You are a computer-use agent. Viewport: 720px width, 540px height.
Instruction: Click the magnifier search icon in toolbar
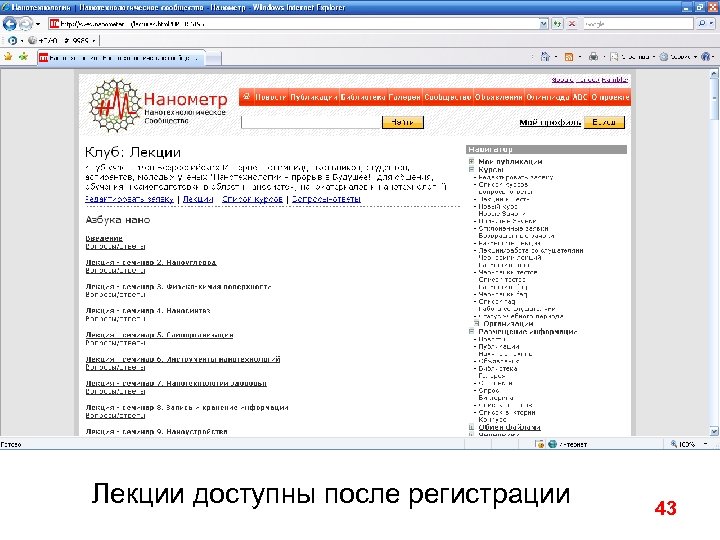point(702,23)
